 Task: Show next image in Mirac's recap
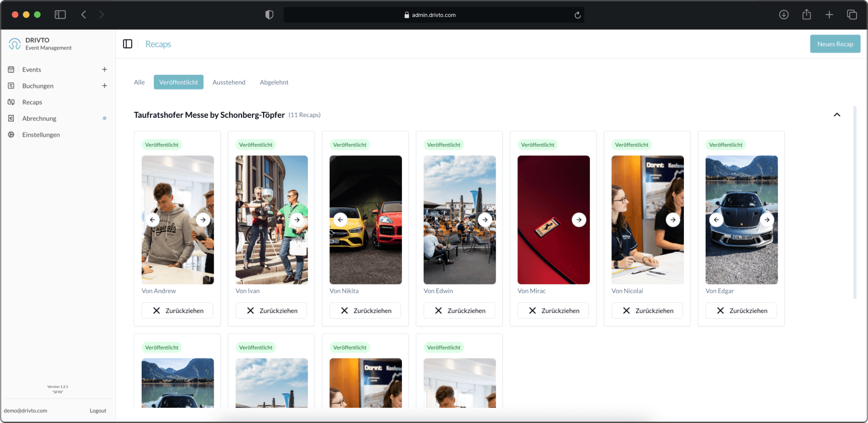click(x=579, y=220)
